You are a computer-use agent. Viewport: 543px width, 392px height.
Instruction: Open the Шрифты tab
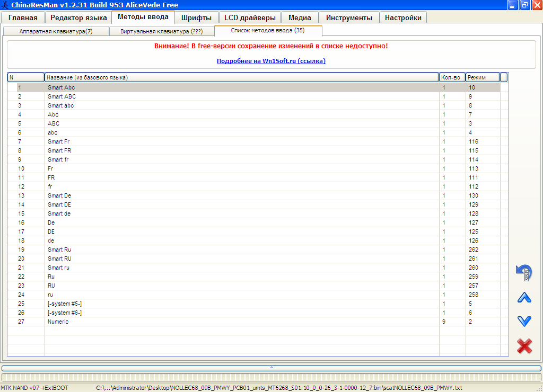click(x=196, y=17)
